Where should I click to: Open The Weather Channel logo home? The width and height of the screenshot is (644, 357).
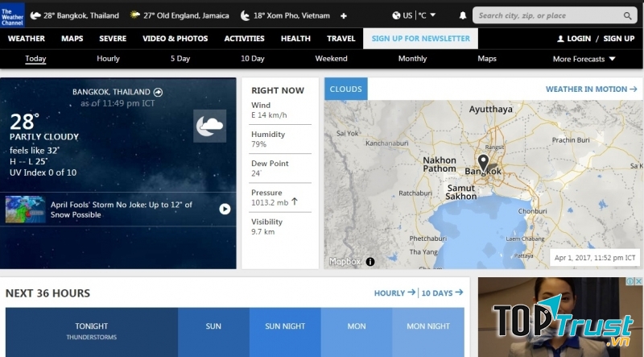click(12, 15)
